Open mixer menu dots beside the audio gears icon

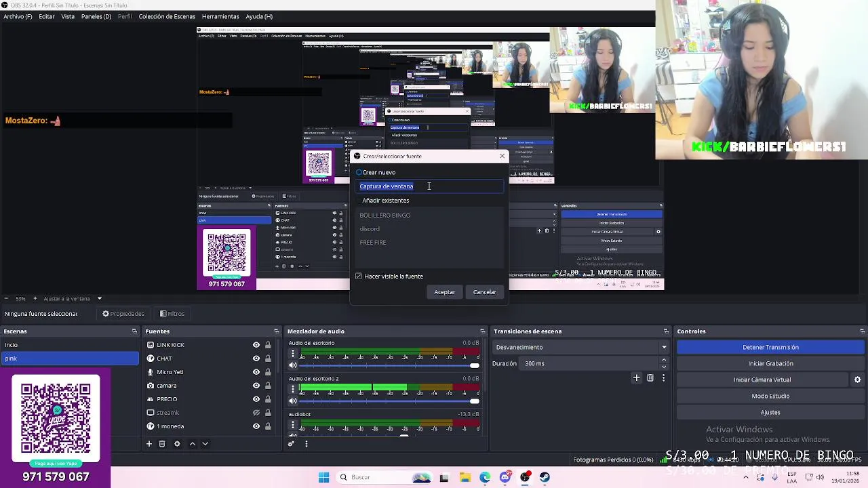pos(306,444)
